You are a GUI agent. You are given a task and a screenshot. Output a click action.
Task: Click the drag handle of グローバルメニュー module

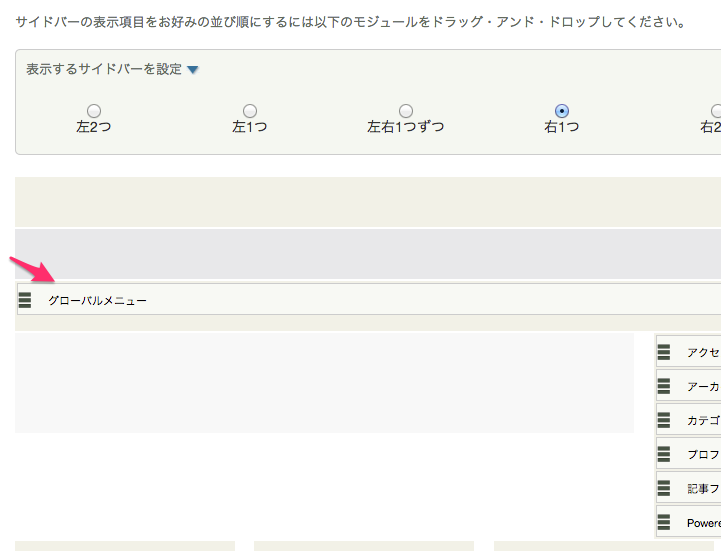25,300
